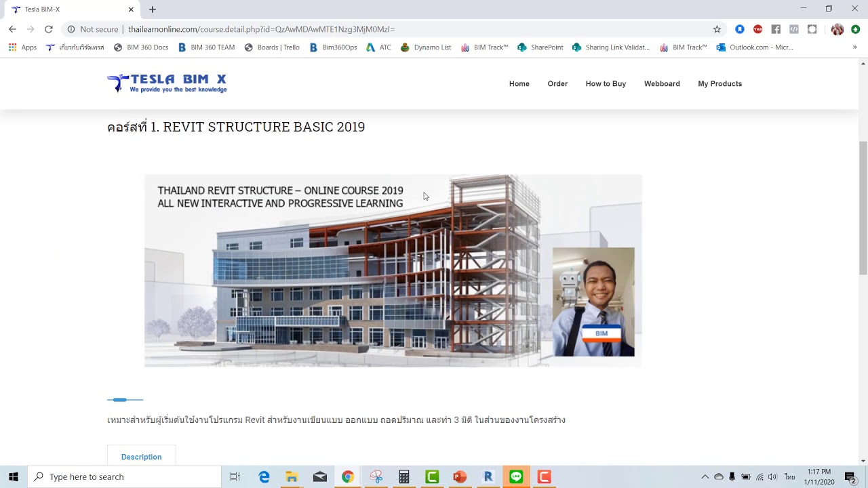Open the blue bookmark extension icon
This screenshot has height=488, width=868.
(740, 29)
